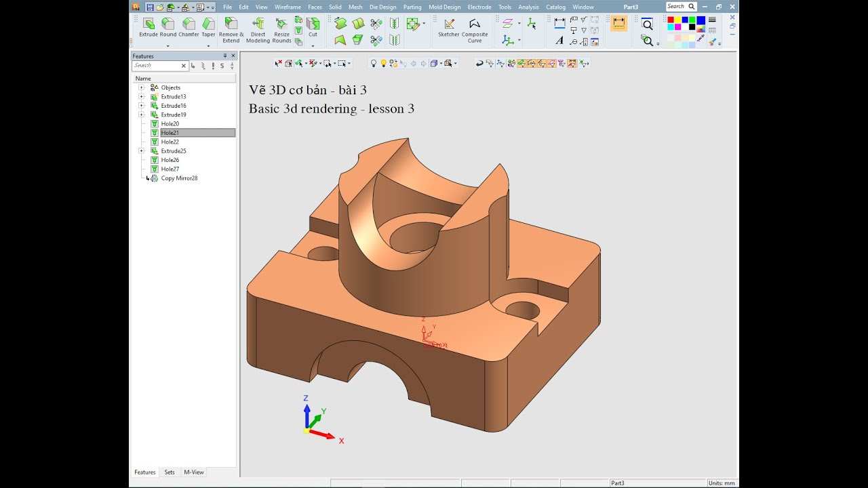Toggle the white light bulb hide icon
Viewport: 868px width, 488px height.
click(x=373, y=64)
